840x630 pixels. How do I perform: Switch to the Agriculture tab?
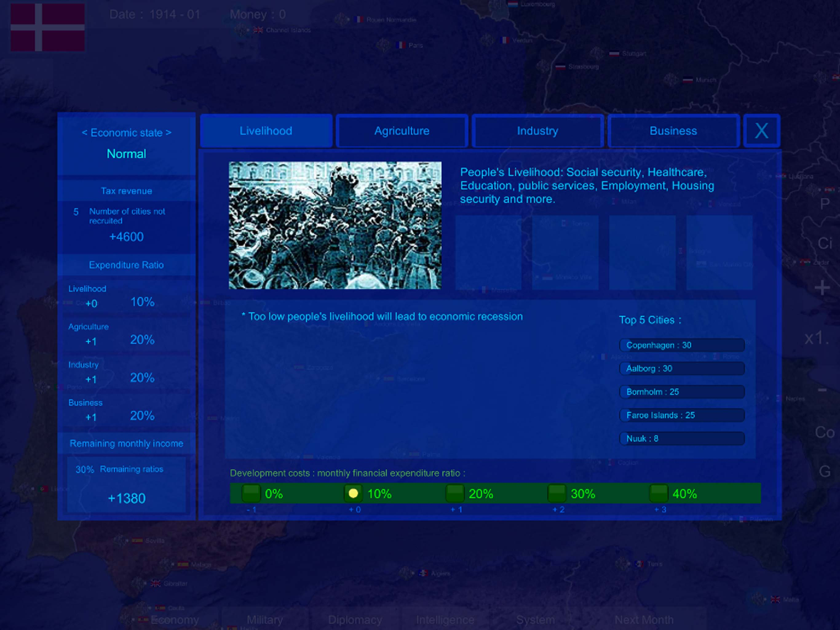[401, 131]
